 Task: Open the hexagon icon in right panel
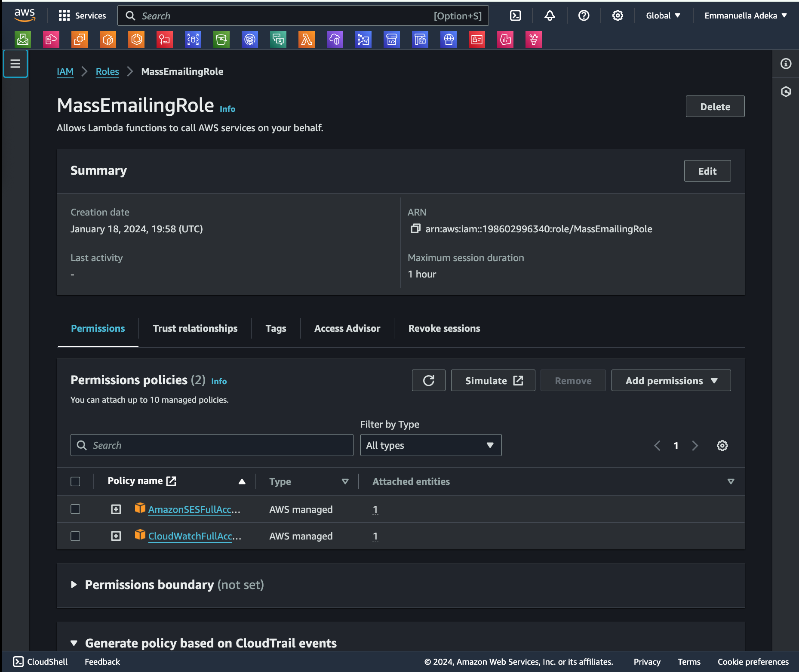pos(786,92)
